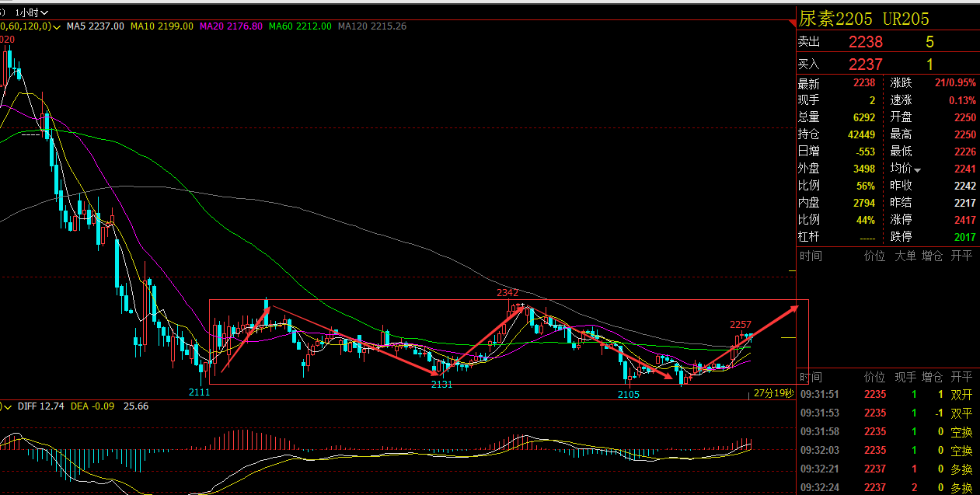Screen dimensions: 980x495
Task: Select the 最新 latest price value
Action: point(864,83)
